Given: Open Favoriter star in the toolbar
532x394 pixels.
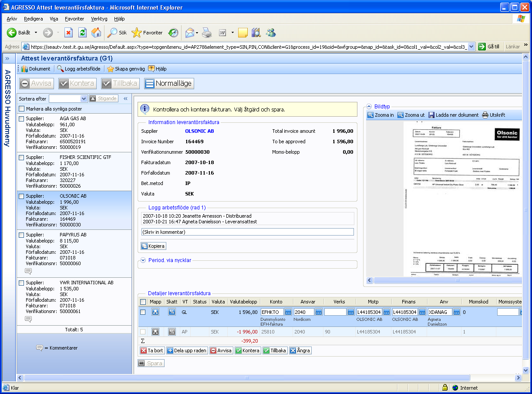Looking at the screenshot, I should [x=147, y=33].
